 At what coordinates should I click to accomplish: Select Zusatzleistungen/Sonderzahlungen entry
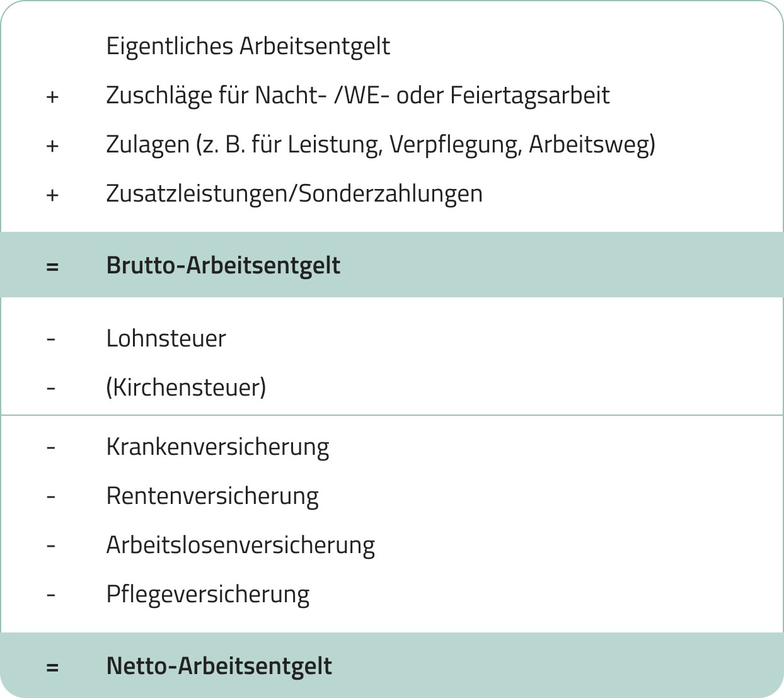click(x=294, y=193)
